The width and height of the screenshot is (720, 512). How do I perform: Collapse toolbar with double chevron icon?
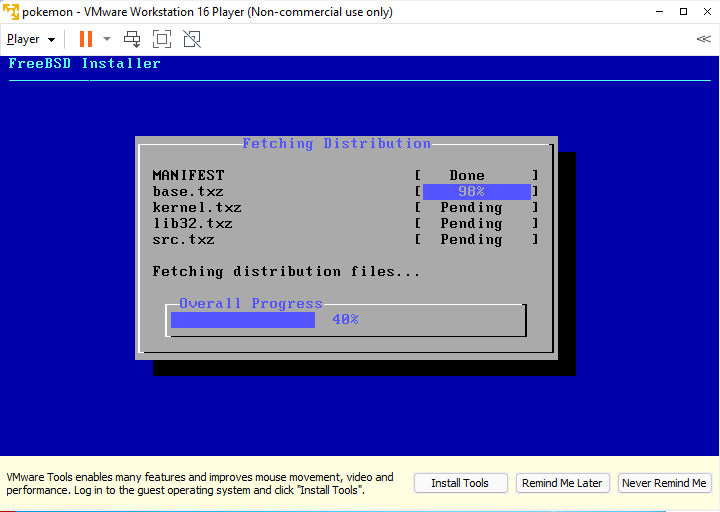tap(703, 39)
